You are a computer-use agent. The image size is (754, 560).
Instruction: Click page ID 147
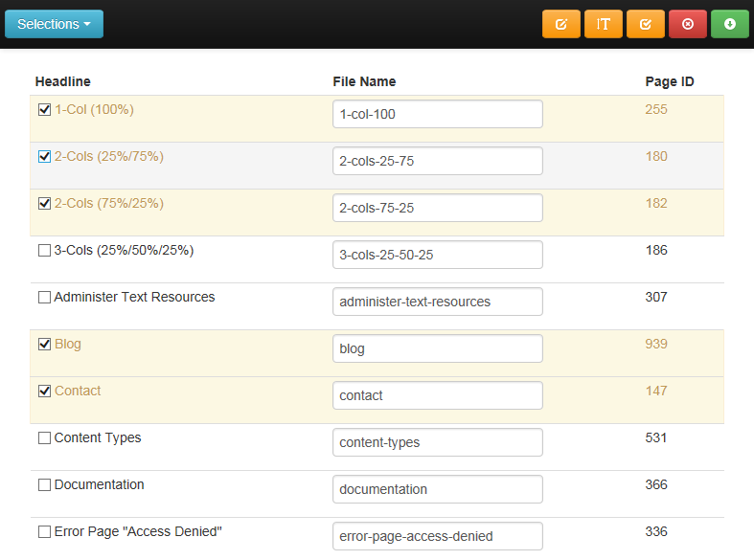(x=656, y=391)
